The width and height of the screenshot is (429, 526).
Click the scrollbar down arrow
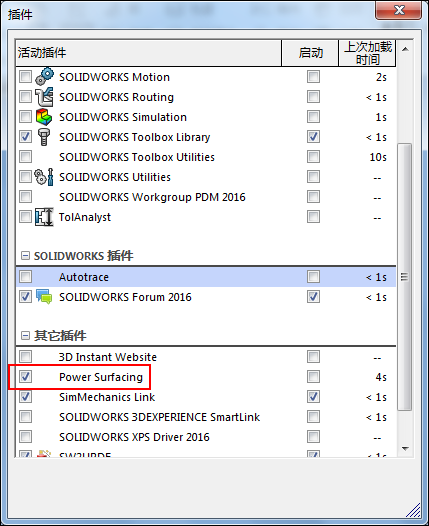click(x=405, y=449)
